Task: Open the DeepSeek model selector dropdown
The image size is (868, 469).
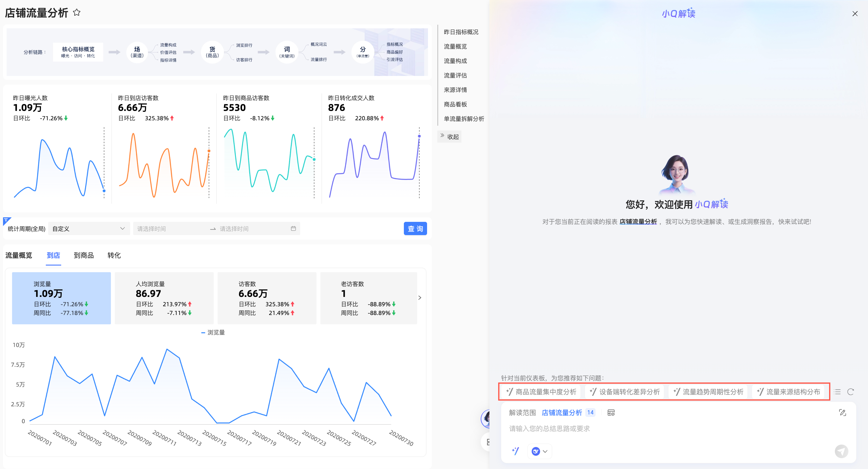Action: [x=539, y=451]
